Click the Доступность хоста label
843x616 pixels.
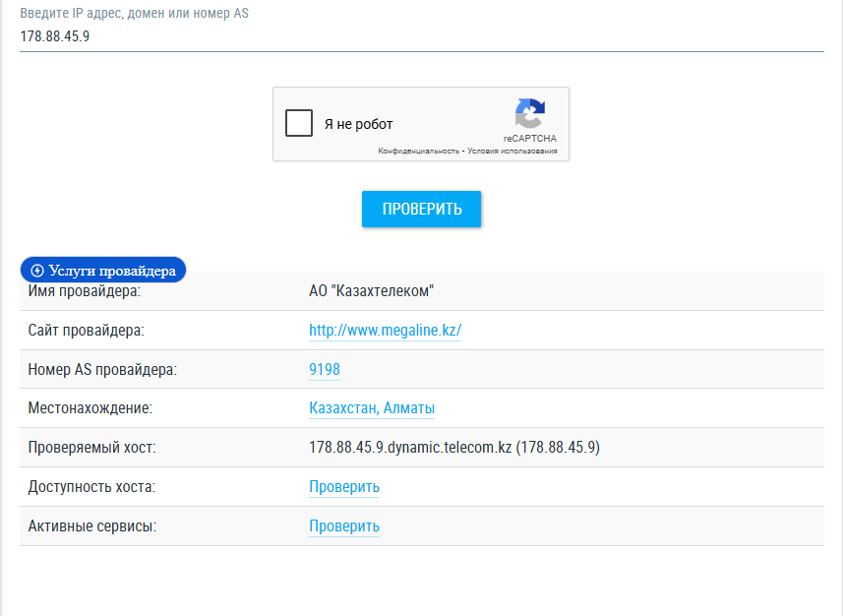[x=91, y=487]
